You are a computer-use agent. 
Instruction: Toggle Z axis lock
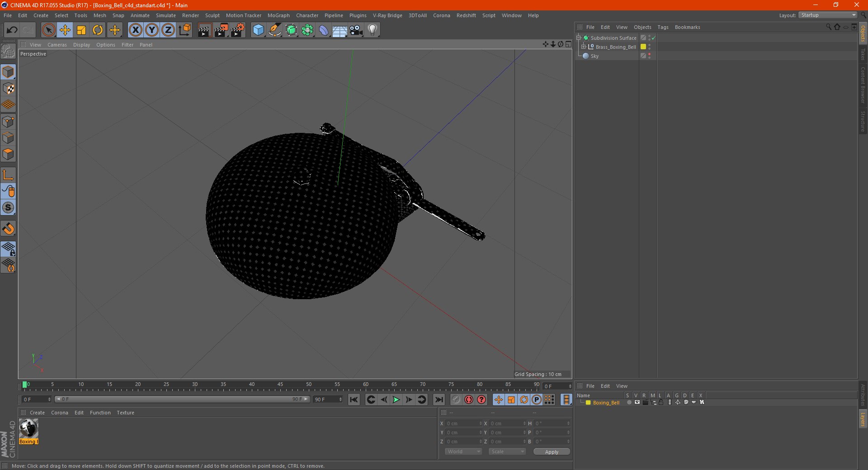coord(168,30)
